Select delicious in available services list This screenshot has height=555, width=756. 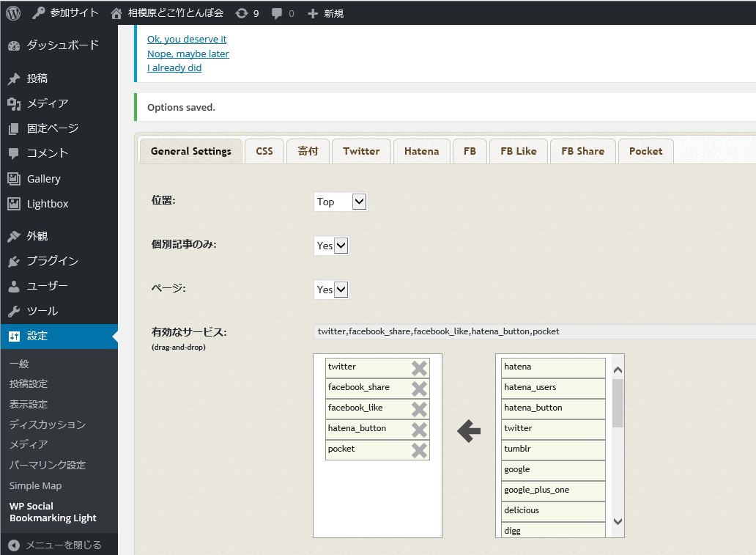pos(553,512)
